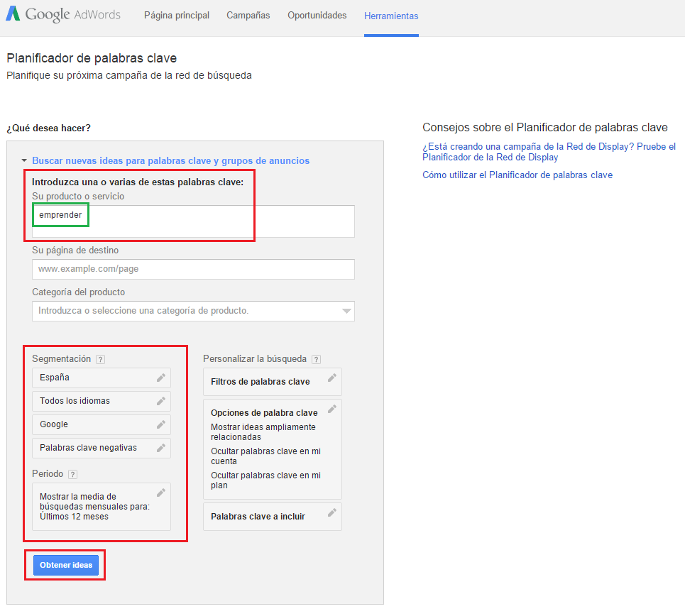The image size is (685, 616).
Task: Open the Categoría del producto dropdown arrow
Action: (x=346, y=311)
